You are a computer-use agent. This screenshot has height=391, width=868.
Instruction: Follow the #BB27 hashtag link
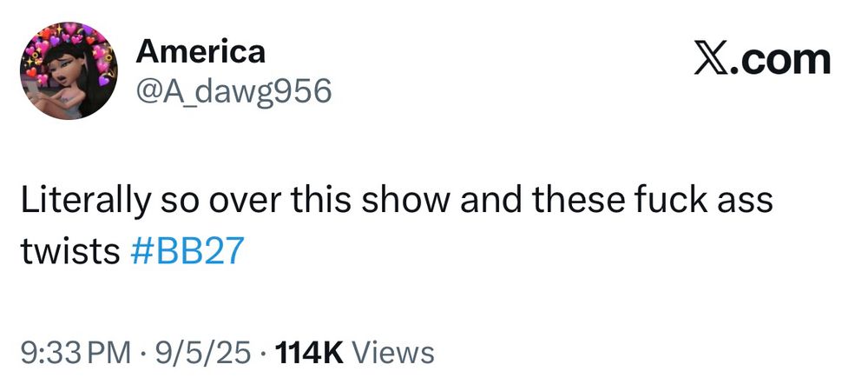187,252
